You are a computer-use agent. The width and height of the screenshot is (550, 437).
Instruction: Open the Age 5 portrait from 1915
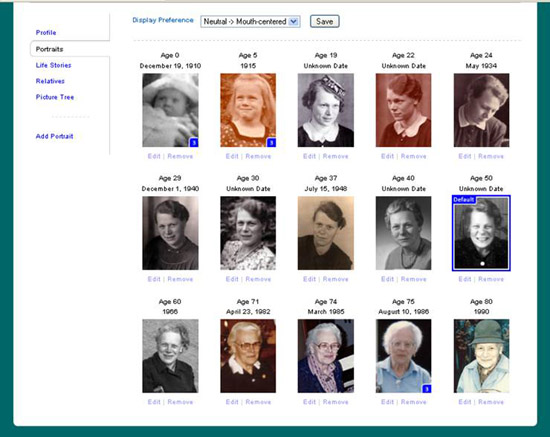pos(248,110)
